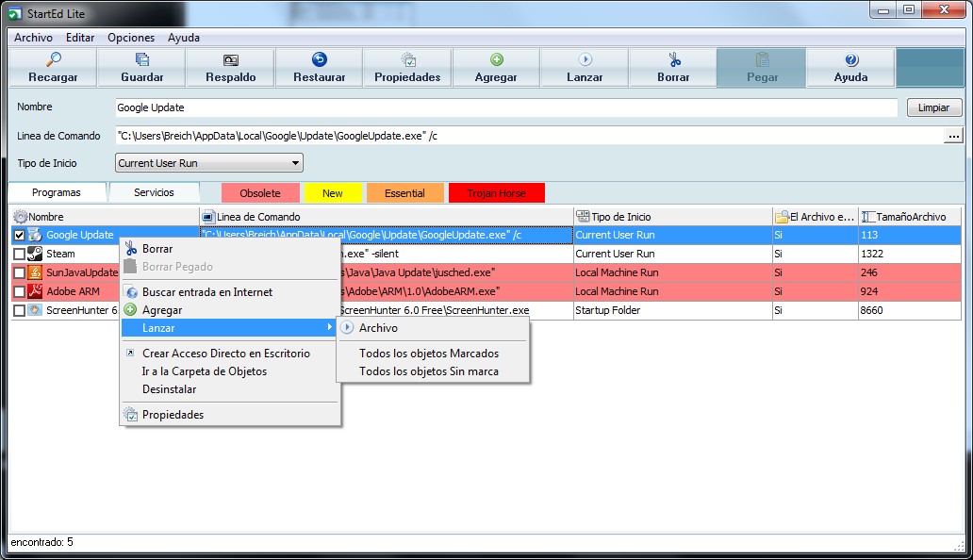Click status bar text 'encontrado: 5'
973x560 pixels.
point(41,542)
